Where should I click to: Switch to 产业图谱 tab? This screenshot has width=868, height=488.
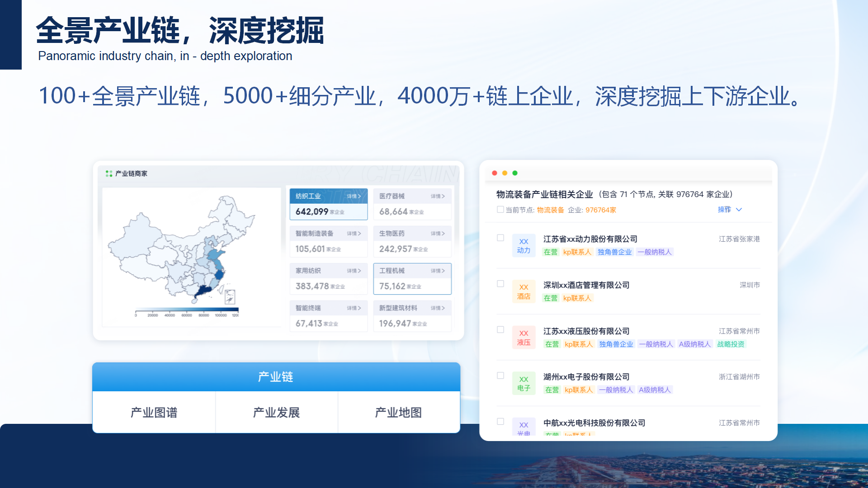[x=154, y=413]
